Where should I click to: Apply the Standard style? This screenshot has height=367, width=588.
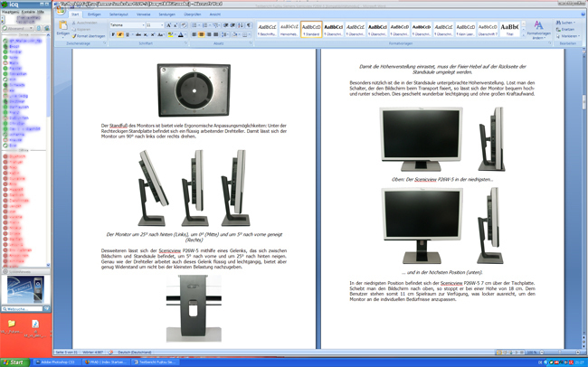click(x=311, y=29)
